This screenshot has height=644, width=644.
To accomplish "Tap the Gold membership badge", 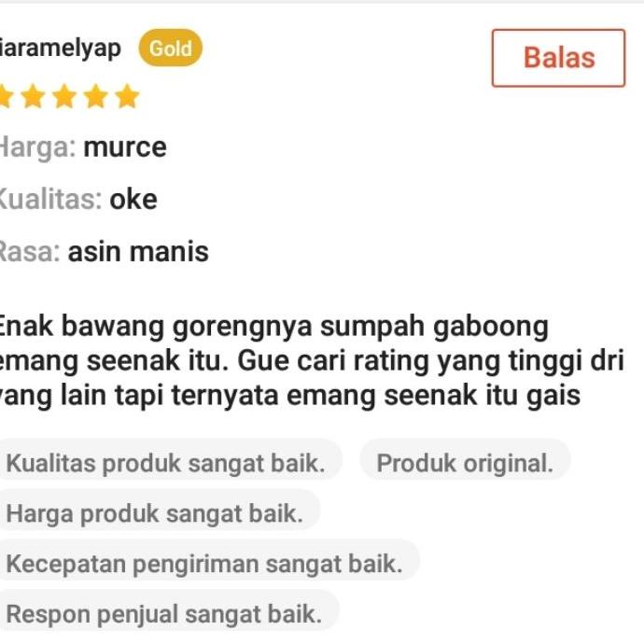I will 171,48.
